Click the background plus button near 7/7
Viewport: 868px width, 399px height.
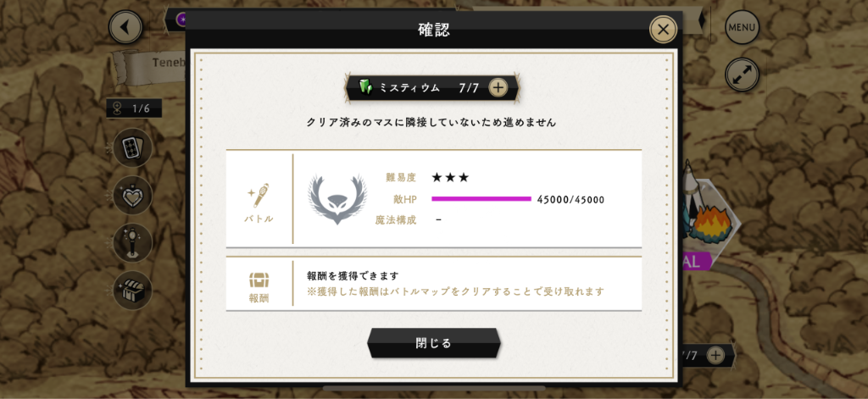(715, 355)
